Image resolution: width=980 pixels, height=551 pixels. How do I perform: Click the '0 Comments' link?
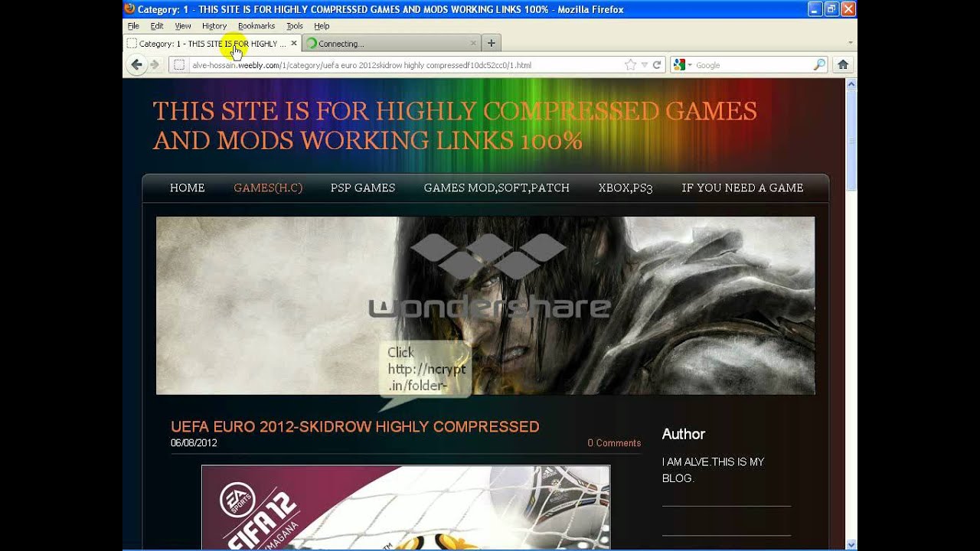click(614, 443)
